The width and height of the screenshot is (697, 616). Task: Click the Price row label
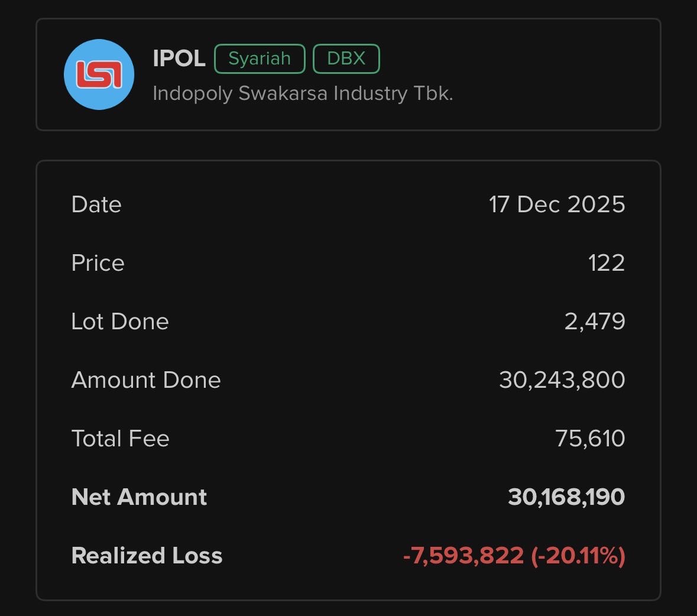click(x=98, y=263)
